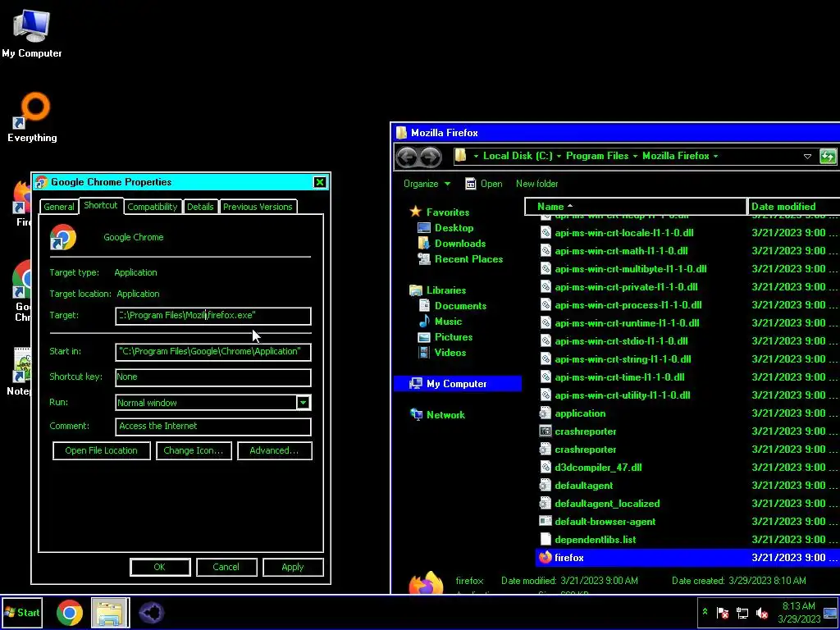840x630 pixels.
Task: Launch the Everything desktop shortcut
Action: click(32, 118)
